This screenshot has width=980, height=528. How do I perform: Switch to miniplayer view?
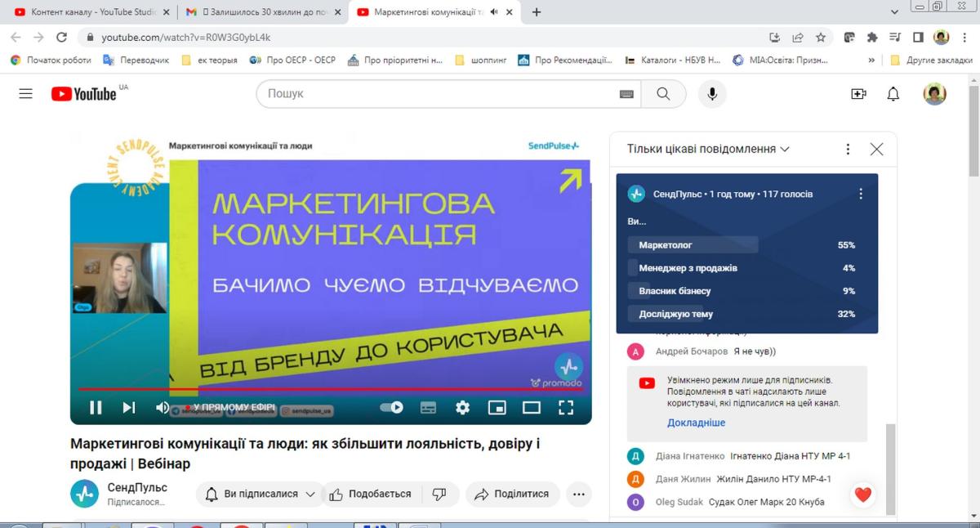pos(497,407)
